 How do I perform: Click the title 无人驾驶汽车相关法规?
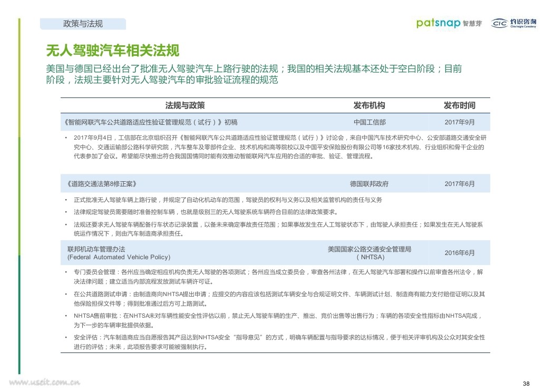coord(113,50)
